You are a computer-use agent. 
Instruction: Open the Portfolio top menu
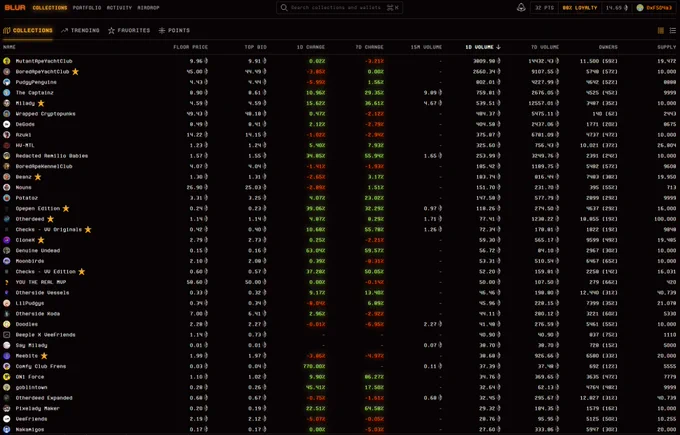tap(87, 8)
